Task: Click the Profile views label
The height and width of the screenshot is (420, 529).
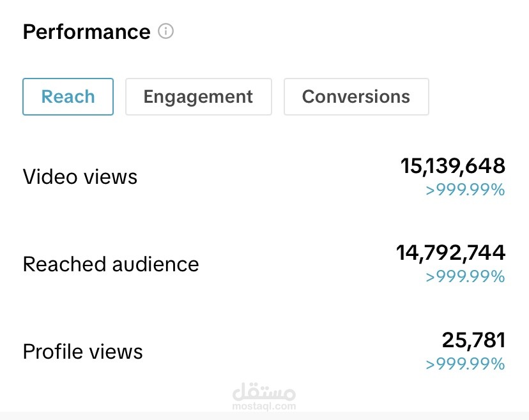Action: 82,352
